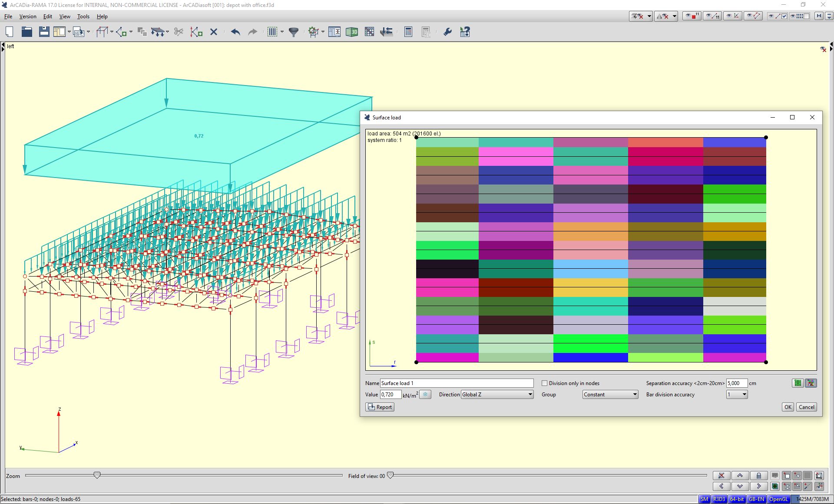The width and height of the screenshot is (834, 504).
Task: Toggle node numbers visibility eye button
Action: [x=692, y=16]
